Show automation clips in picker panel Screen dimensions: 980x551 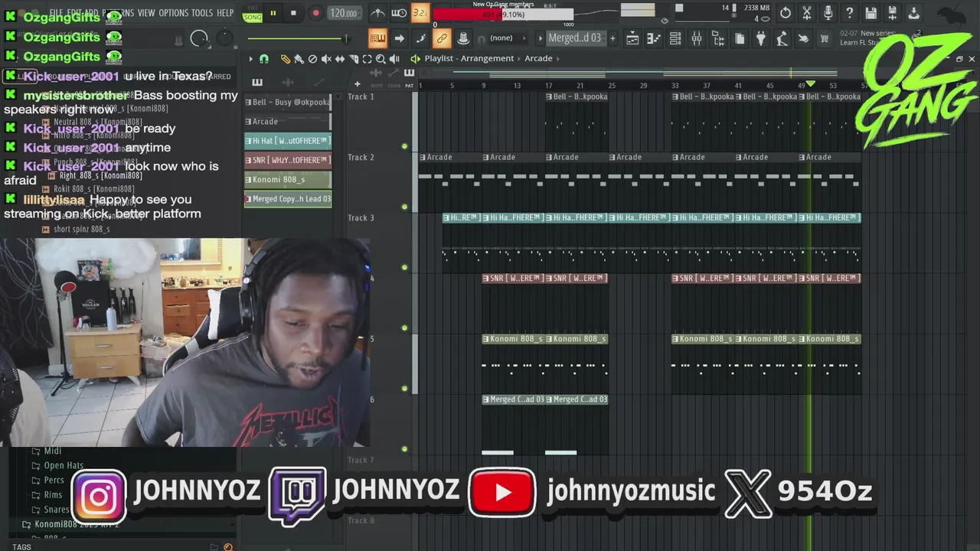[x=318, y=83]
